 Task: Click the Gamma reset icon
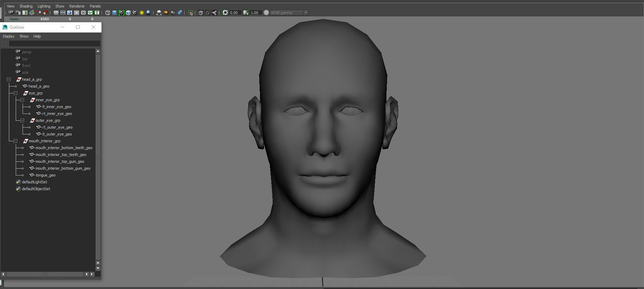pyautogui.click(x=246, y=13)
